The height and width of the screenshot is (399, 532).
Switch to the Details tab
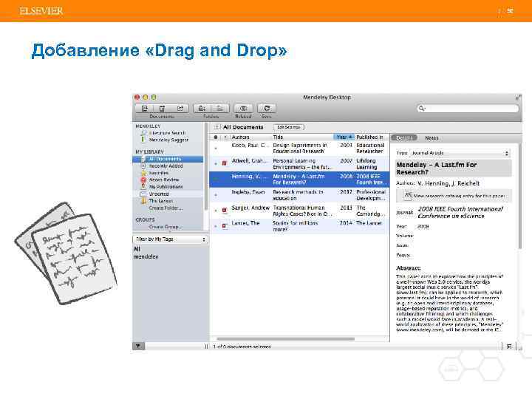pyautogui.click(x=404, y=137)
